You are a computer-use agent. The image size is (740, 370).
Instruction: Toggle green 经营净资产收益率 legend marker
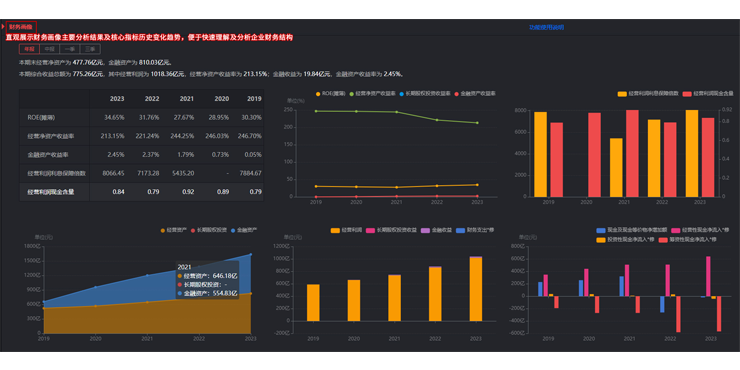pyautogui.click(x=352, y=94)
